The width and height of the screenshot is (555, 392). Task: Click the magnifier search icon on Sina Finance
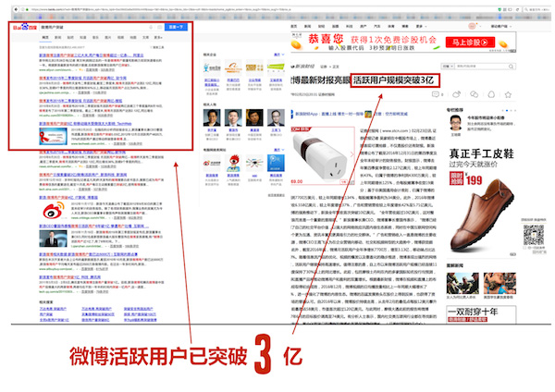click(512, 67)
